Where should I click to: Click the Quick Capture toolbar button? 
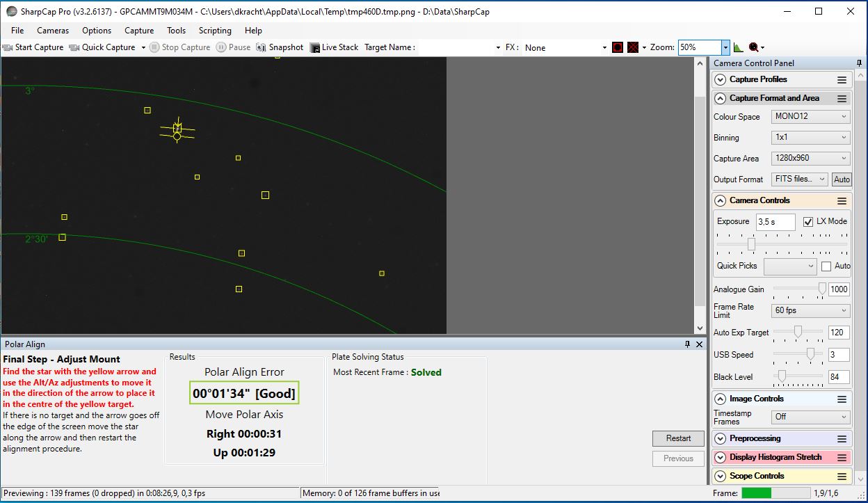[102, 47]
